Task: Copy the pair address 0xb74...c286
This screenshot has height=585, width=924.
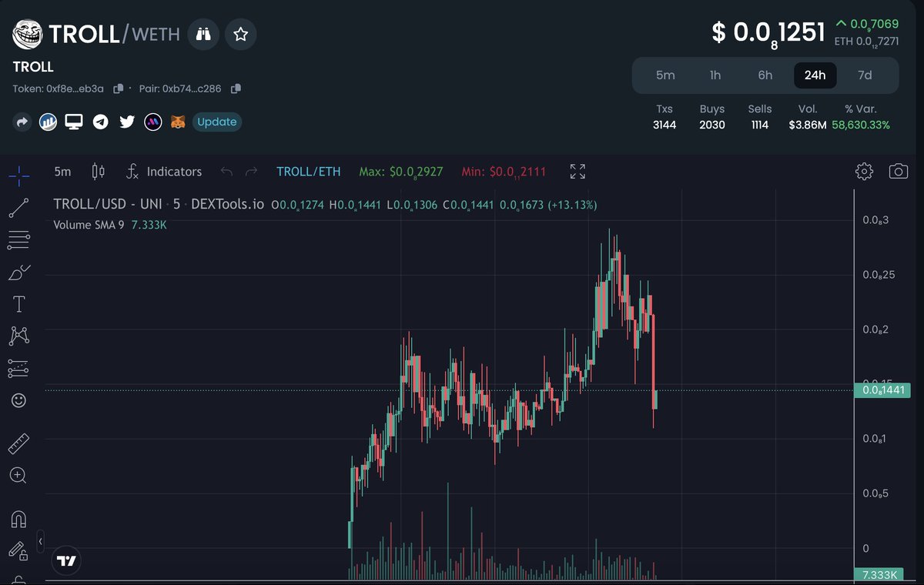Action: 236,89
